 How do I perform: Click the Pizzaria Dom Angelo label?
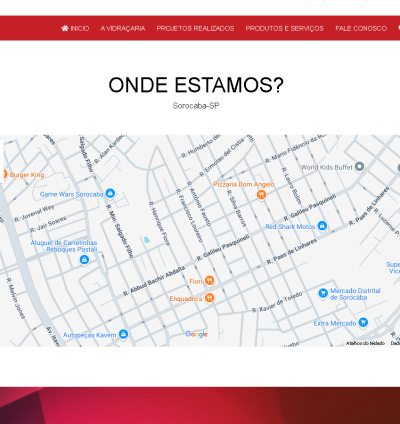pyautogui.click(x=244, y=184)
